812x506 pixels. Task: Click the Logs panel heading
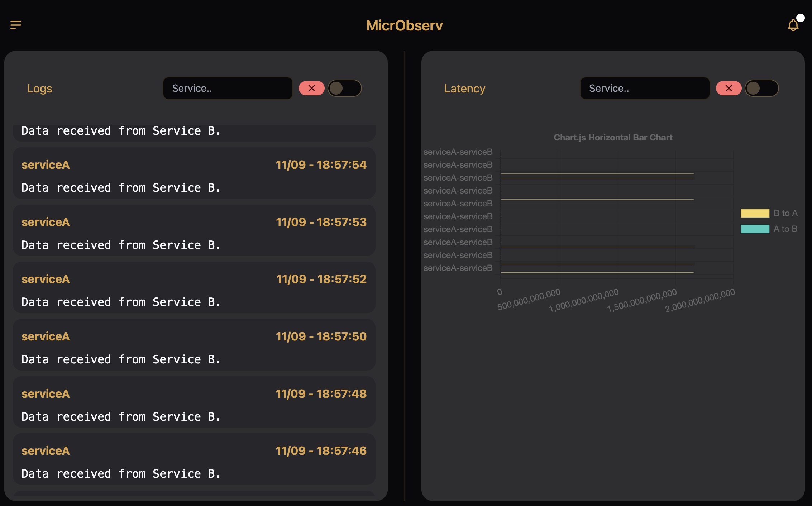pos(40,89)
